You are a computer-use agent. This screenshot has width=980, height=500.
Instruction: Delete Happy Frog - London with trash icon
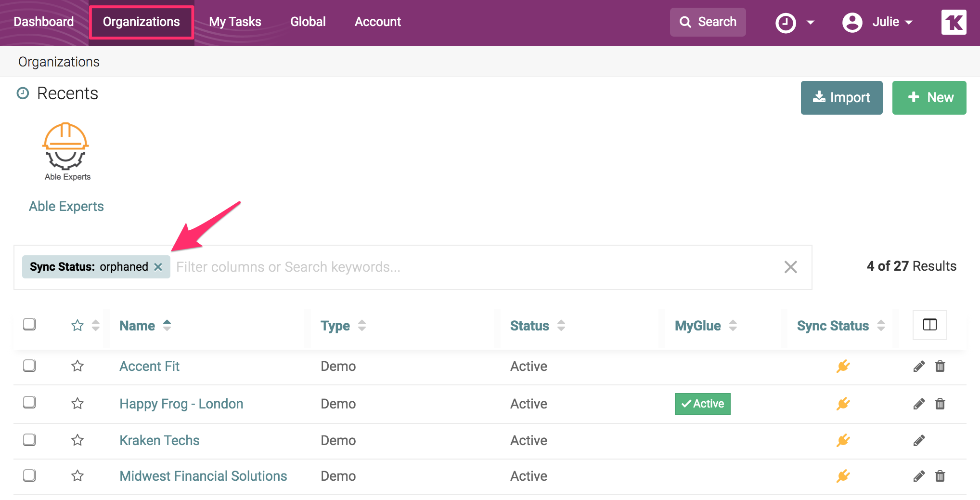940,404
